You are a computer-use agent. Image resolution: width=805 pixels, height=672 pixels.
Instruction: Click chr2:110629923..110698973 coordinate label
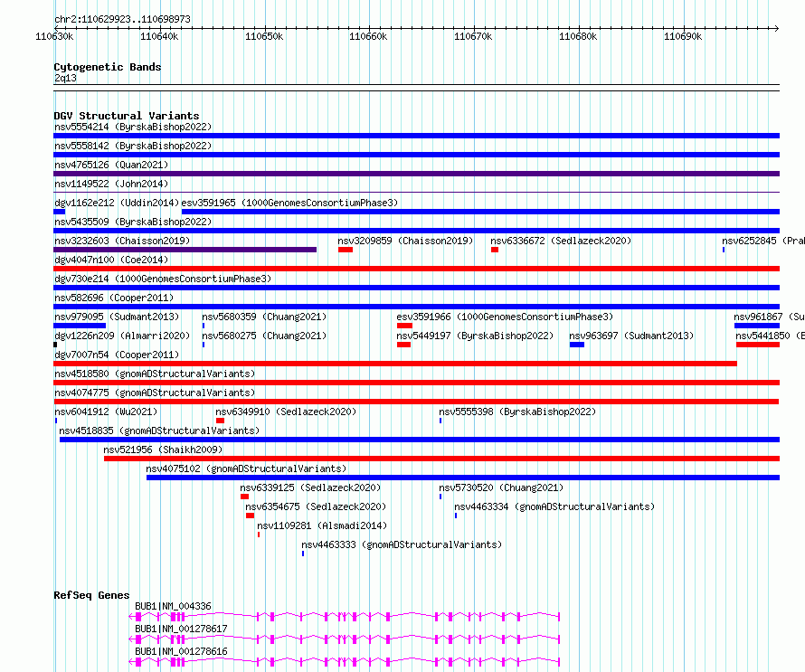[122, 19]
